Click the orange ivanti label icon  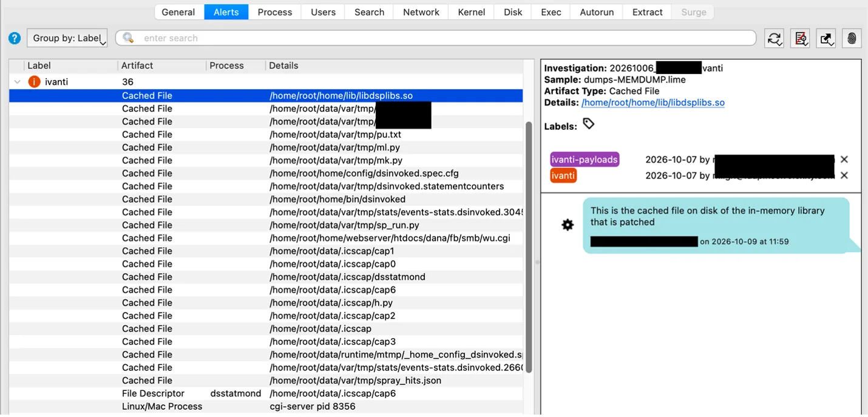35,81
